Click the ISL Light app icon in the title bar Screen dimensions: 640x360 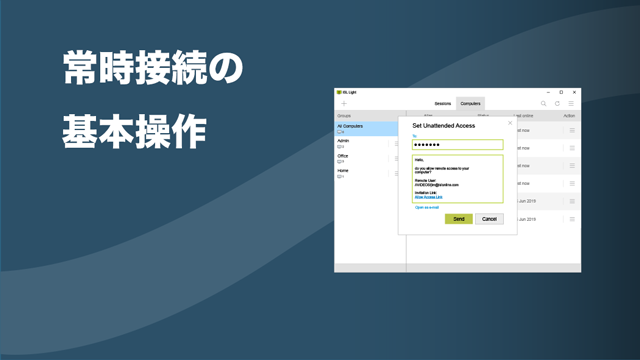coord(339,92)
